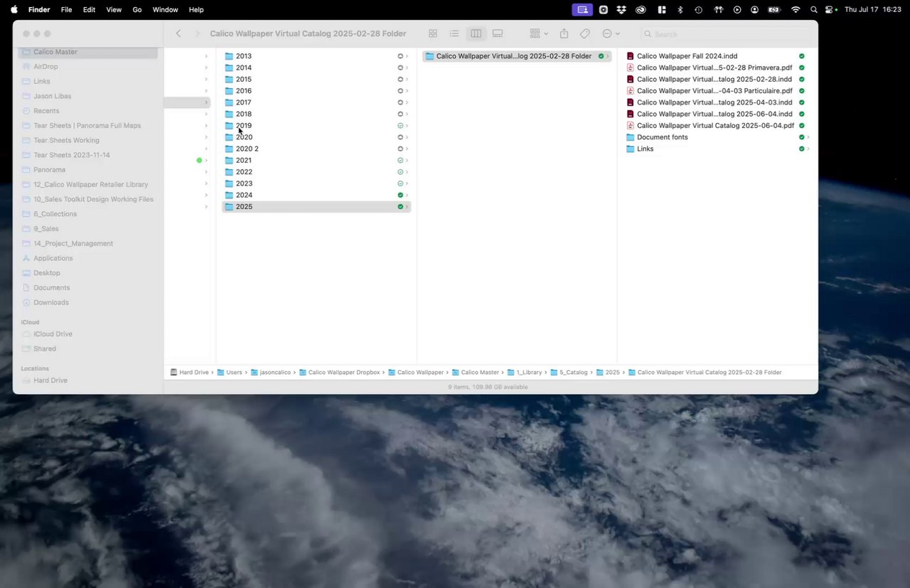910x588 pixels.
Task: Click the Finder search field
Action: click(725, 33)
